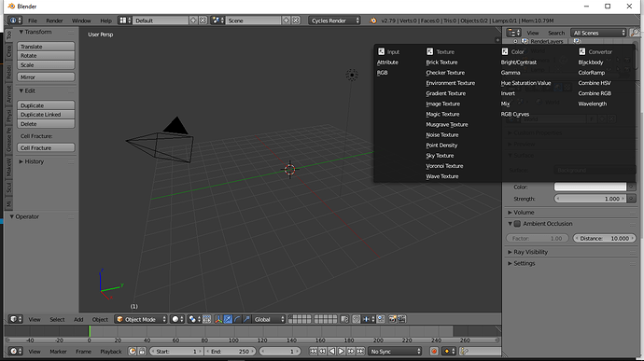The image size is (644, 361).
Task: Choose Environment Texture from Texture list
Action: point(450,83)
